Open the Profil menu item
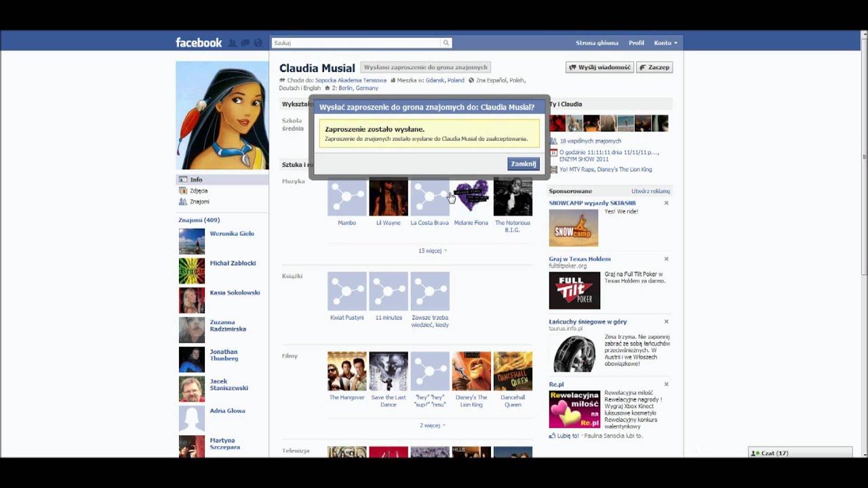Viewport: 868px width, 488px height. tap(636, 43)
